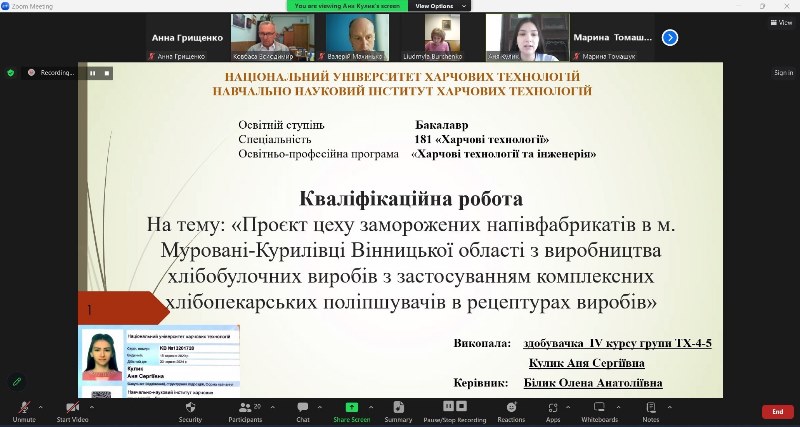Stop recording near the Recording indicator
Viewport: 800px width, 427px height.
tap(107, 73)
